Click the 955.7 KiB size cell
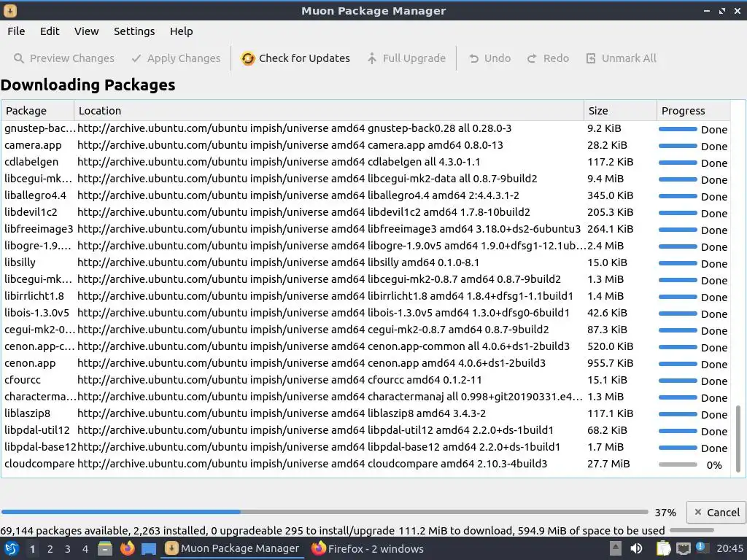The image size is (747, 560). click(x=610, y=363)
